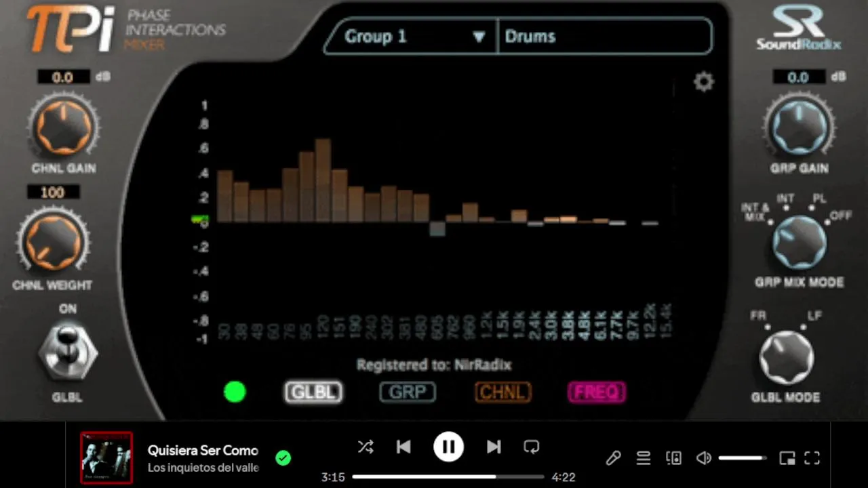
Task: Click the CHNL GAIN knob
Action: (x=63, y=127)
